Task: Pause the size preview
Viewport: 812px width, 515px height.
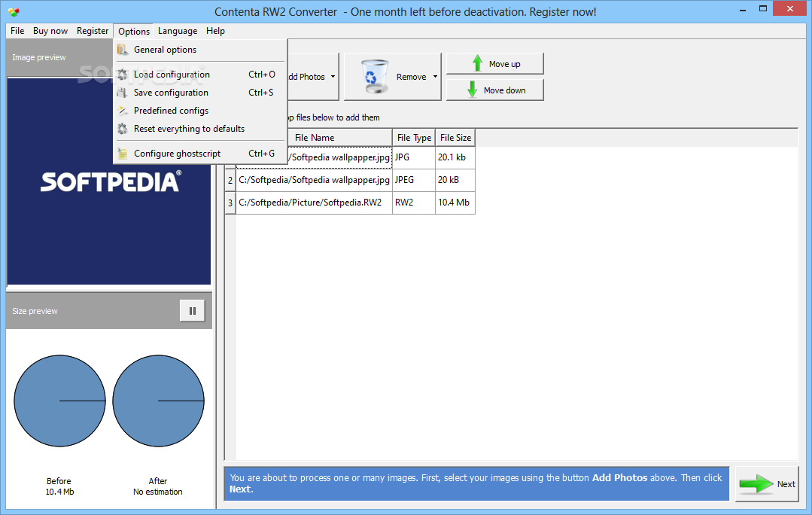Action: [x=192, y=311]
